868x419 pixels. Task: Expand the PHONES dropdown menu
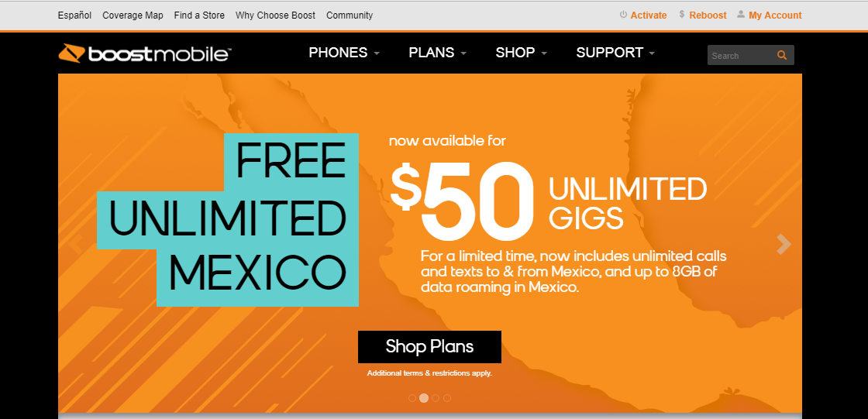[344, 53]
